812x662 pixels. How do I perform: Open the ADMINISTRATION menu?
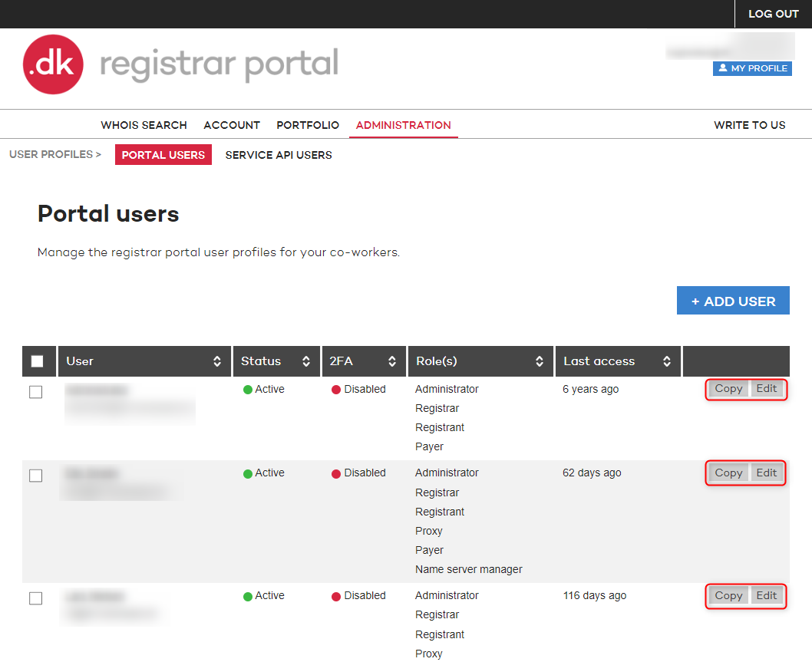click(403, 124)
